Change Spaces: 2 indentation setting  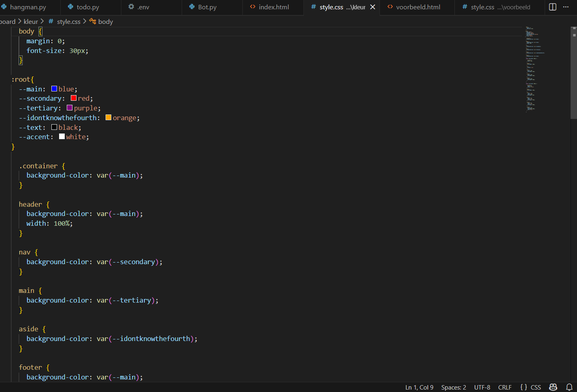pyautogui.click(x=453, y=387)
